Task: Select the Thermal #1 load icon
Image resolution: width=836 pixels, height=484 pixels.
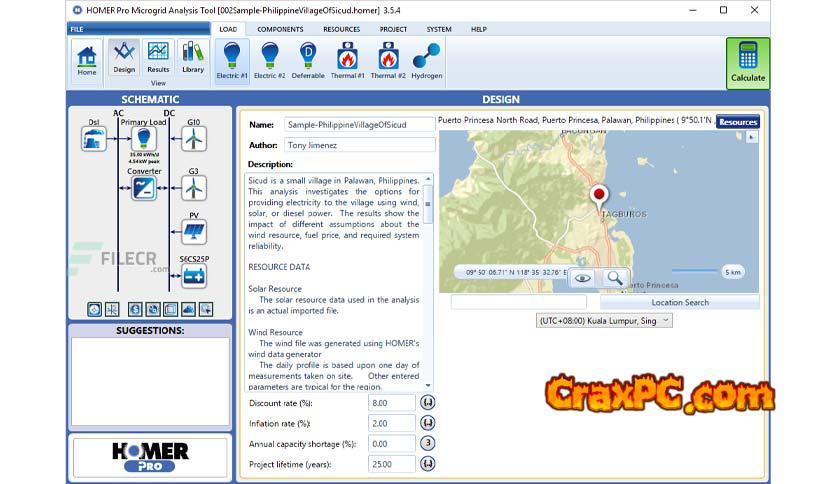Action: (x=347, y=60)
